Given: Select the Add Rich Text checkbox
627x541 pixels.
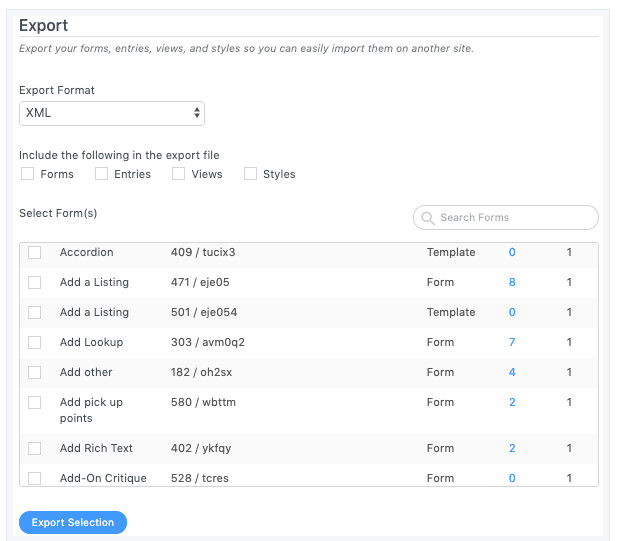Looking at the screenshot, I should (35, 449).
